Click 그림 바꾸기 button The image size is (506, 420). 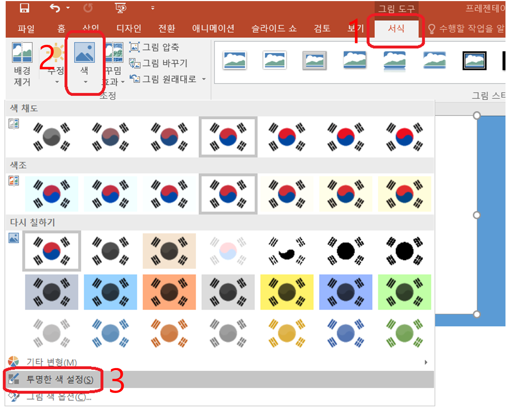pyautogui.click(x=159, y=63)
